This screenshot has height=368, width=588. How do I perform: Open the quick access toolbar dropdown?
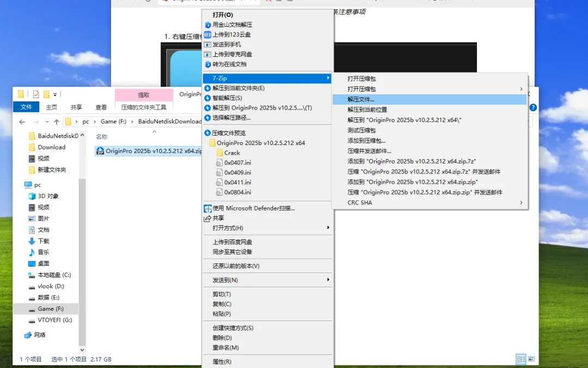point(55,94)
